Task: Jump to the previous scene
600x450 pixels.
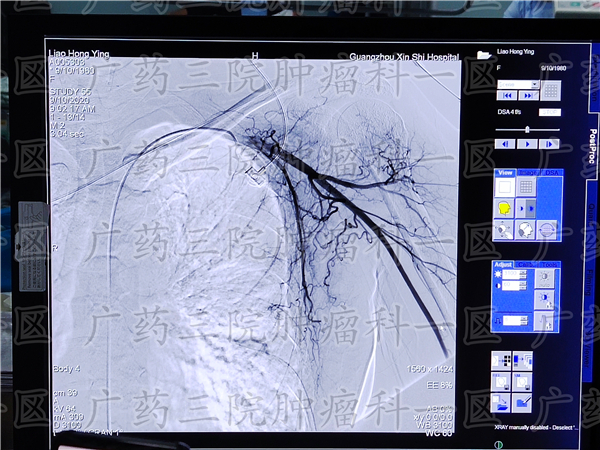Action: (506, 95)
